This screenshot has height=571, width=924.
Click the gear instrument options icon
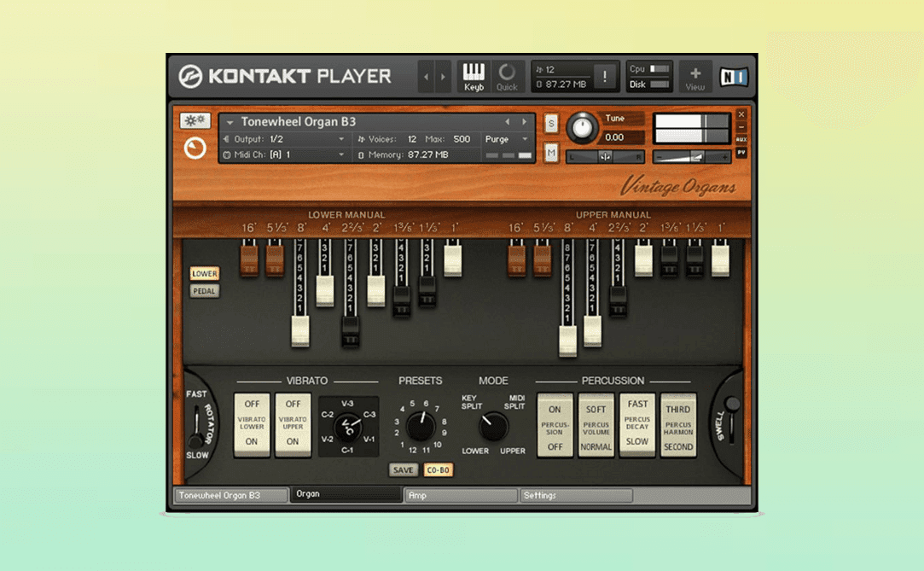[x=195, y=121]
